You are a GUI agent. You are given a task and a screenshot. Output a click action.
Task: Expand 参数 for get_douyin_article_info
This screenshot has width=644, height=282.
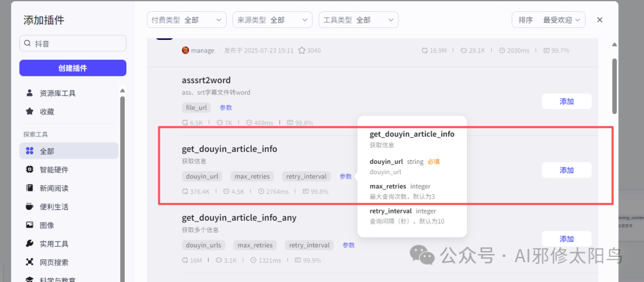click(x=345, y=176)
